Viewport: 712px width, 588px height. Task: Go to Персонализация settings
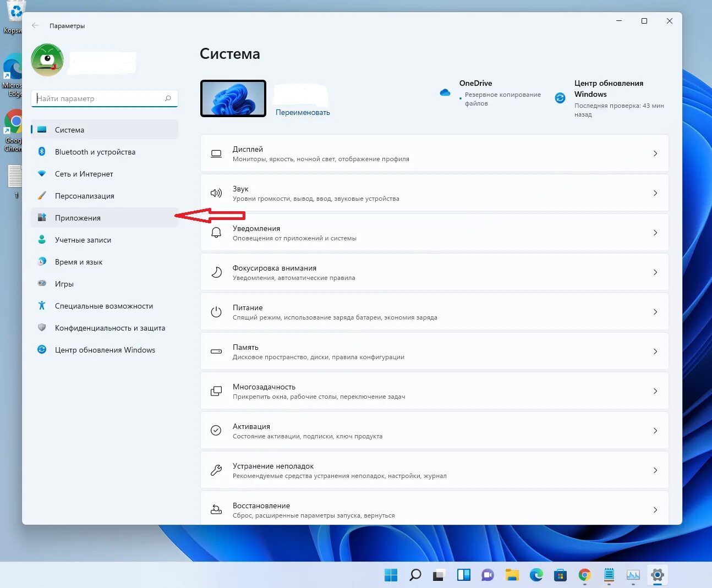coord(105,196)
